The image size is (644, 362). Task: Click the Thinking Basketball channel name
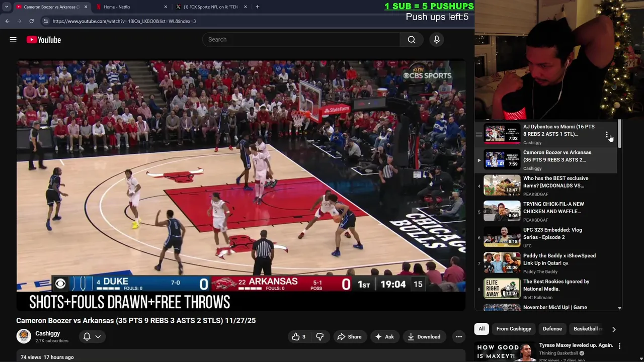(558, 353)
